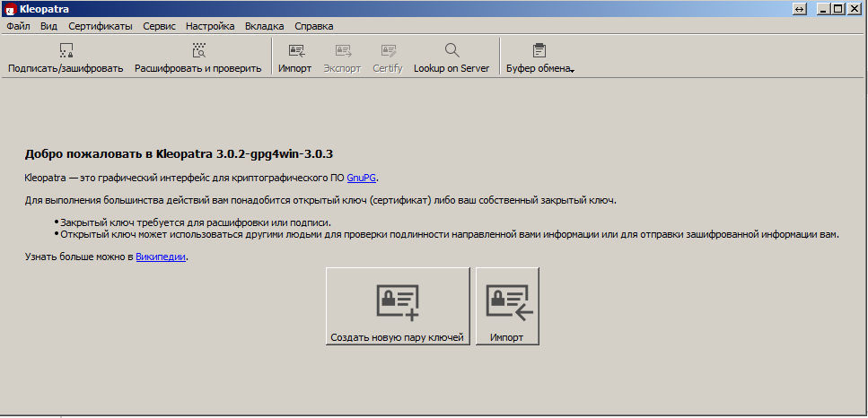Open the Вид menu
The width and height of the screenshot is (868, 418).
48,26
